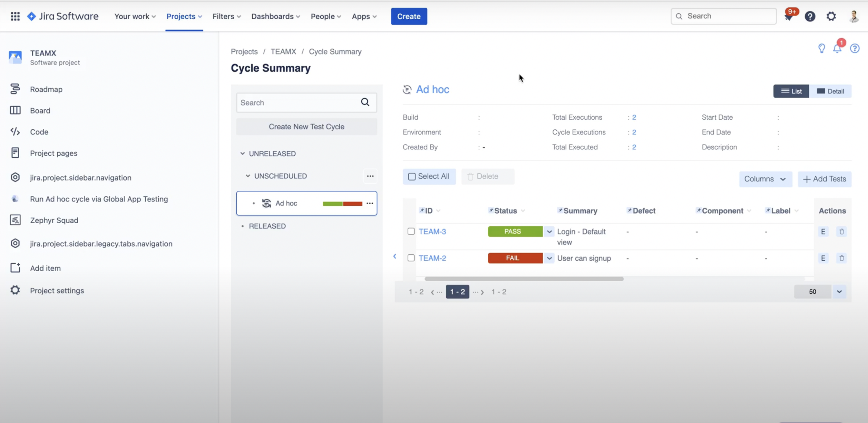Collapse the UNRELEASED tree node
The height and width of the screenshot is (423, 868).
point(242,153)
